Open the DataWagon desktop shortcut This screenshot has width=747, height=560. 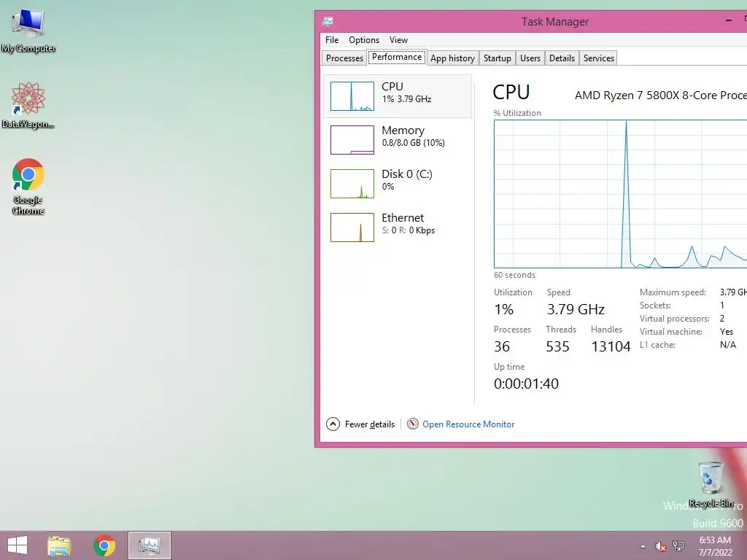pyautogui.click(x=28, y=105)
